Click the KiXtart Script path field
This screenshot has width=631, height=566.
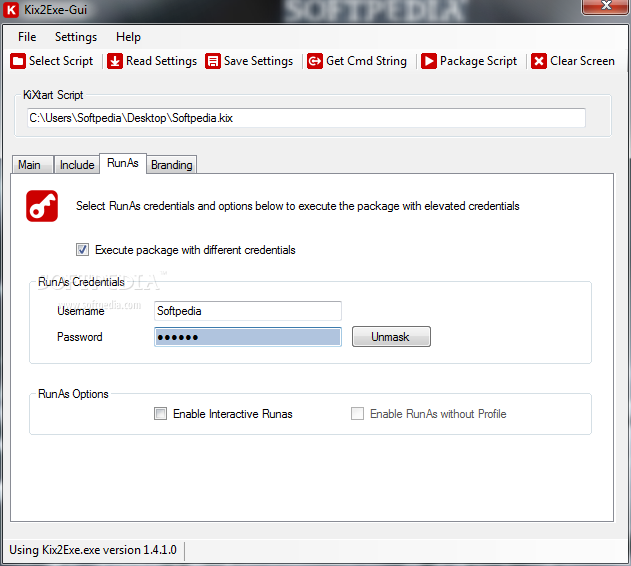click(306, 118)
